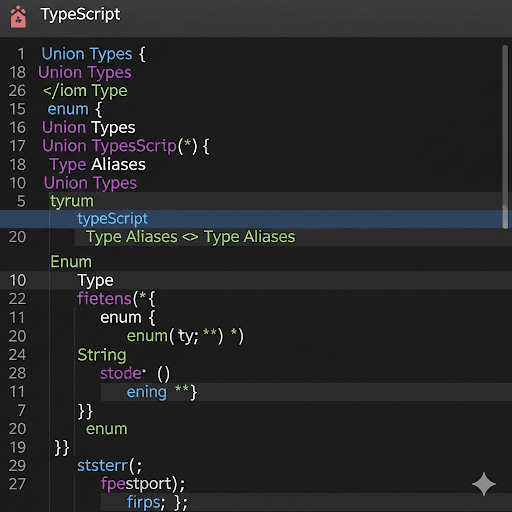
Task: Click green 'enum' on line 20
Action: click(107, 429)
